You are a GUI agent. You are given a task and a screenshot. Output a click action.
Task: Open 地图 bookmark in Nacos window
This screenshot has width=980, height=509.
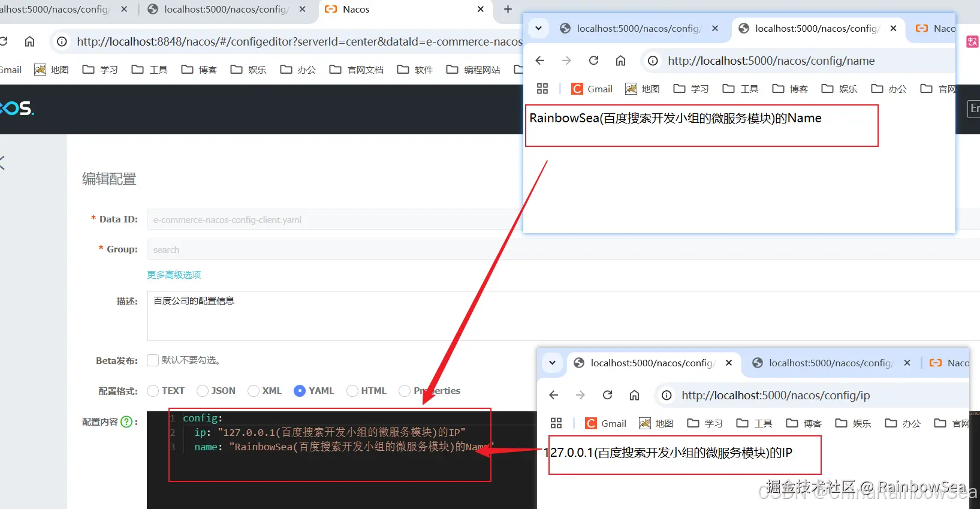[x=52, y=70]
